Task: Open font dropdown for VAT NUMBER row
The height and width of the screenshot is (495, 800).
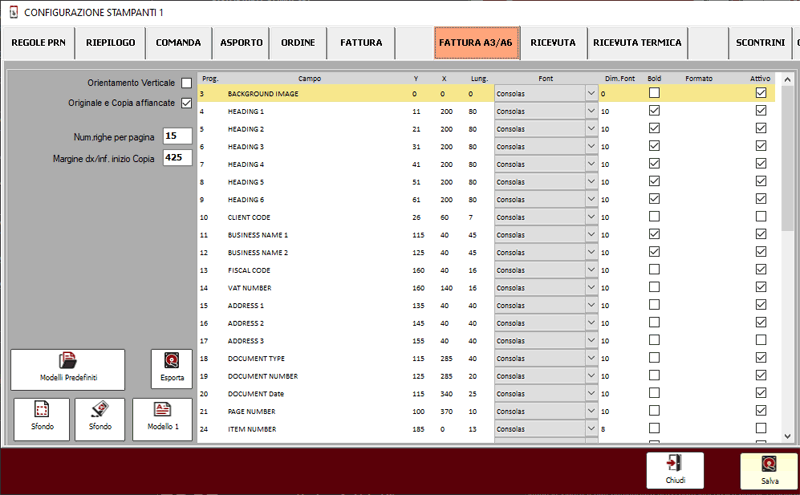Action: pyautogui.click(x=591, y=288)
